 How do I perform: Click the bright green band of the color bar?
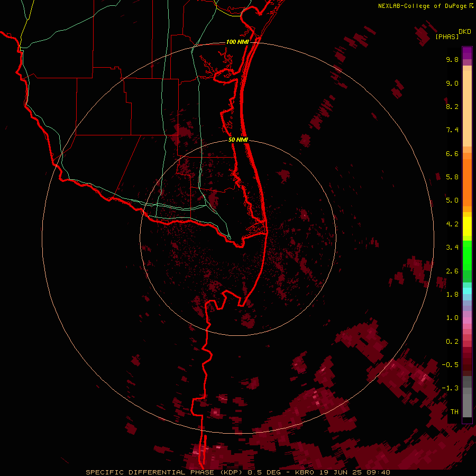click(467, 255)
